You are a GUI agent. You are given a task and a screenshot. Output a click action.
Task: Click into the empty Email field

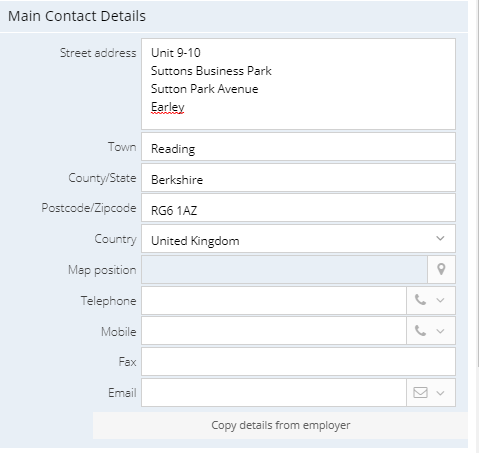tap(274, 392)
